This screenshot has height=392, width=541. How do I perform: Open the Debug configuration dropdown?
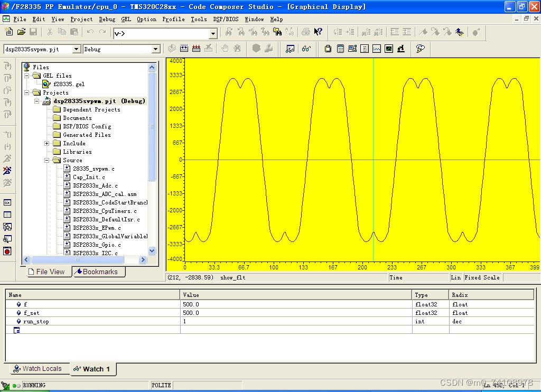[x=155, y=49]
